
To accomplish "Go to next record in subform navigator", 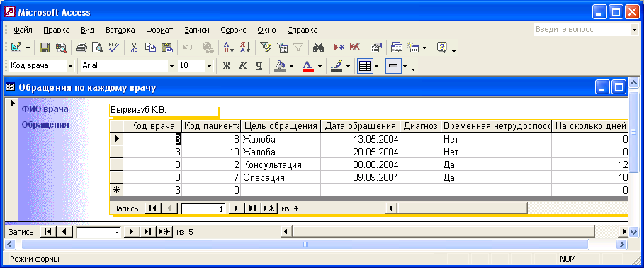I will (x=236, y=208).
